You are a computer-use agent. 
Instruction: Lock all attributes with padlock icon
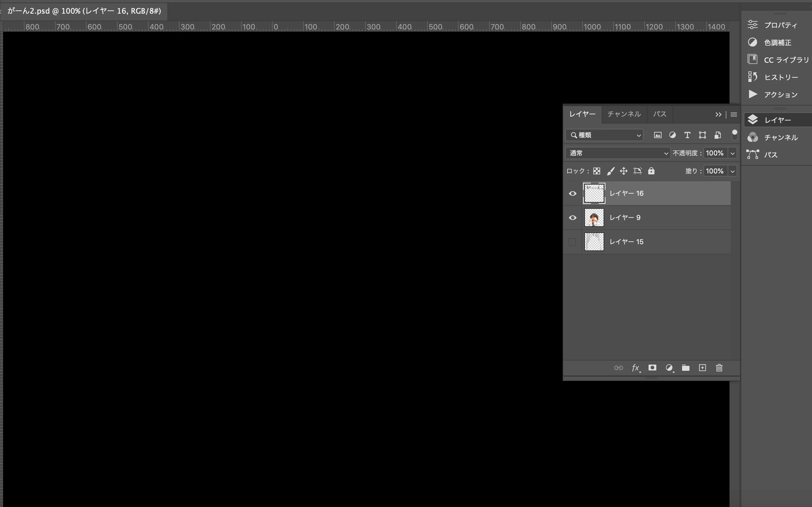(651, 171)
